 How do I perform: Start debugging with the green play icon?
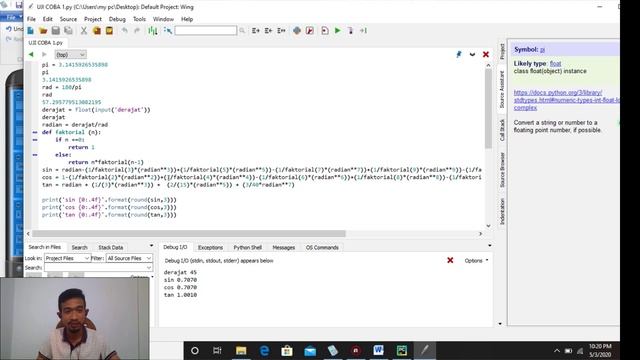pos(338,31)
